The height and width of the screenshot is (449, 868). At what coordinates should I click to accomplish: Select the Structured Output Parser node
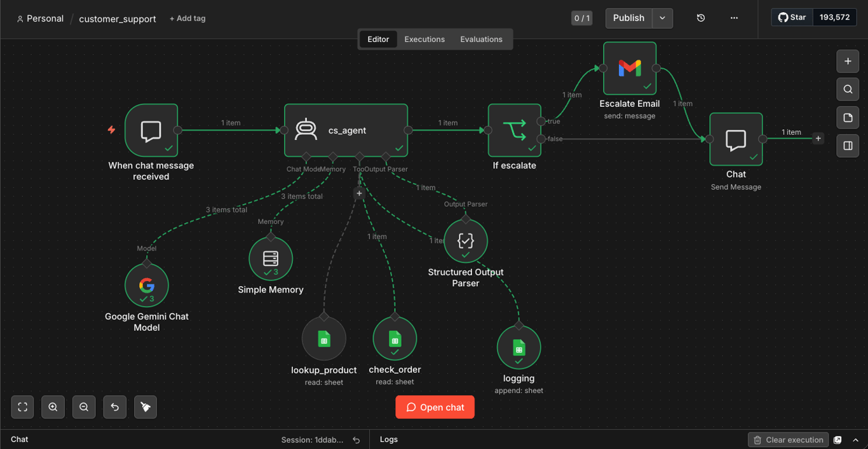point(466,241)
